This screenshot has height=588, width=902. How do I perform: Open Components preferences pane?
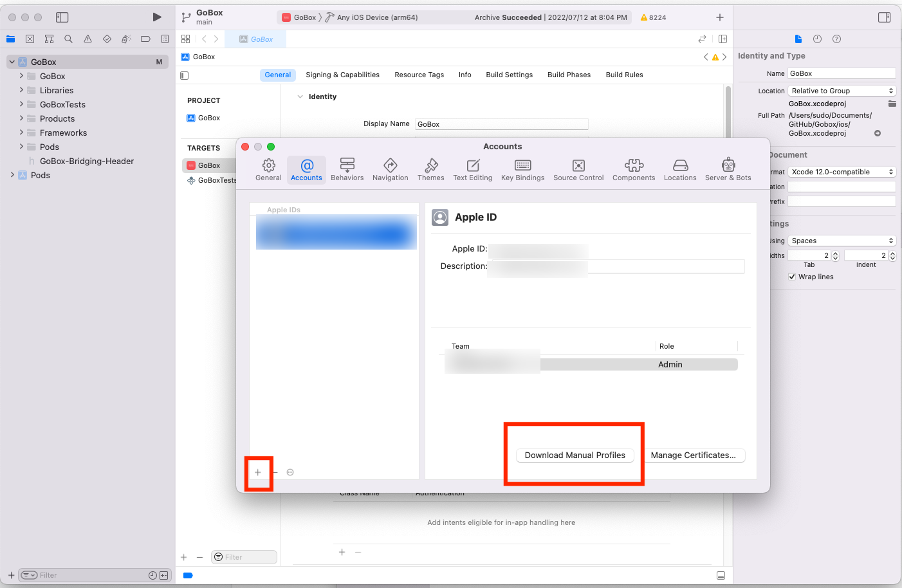click(x=634, y=170)
